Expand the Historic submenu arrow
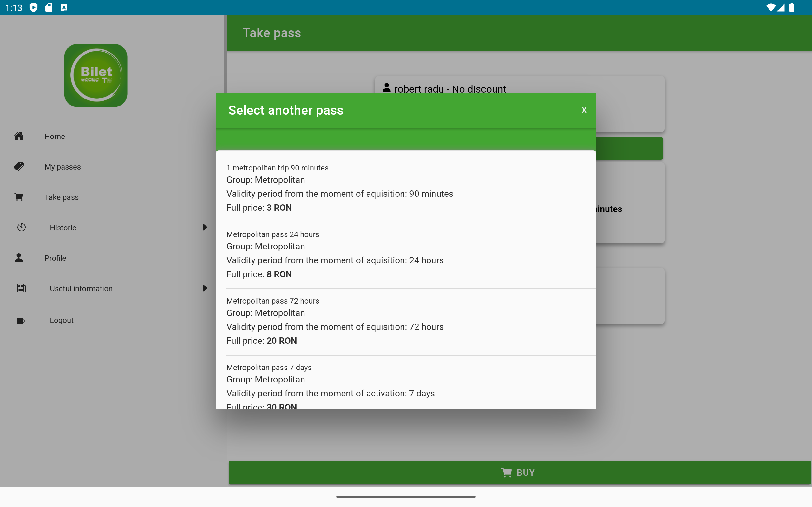The height and width of the screenshot is (507, 812). (x=205, y=227)
